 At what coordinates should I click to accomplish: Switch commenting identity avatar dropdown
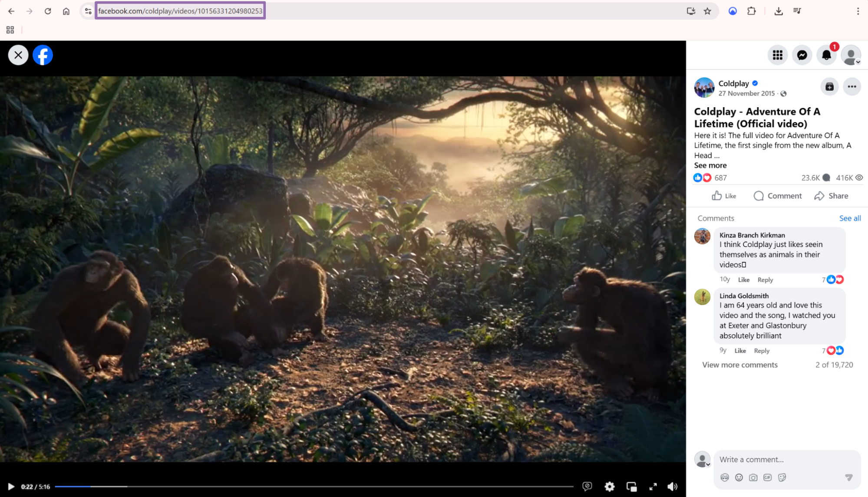coord(702,459)
